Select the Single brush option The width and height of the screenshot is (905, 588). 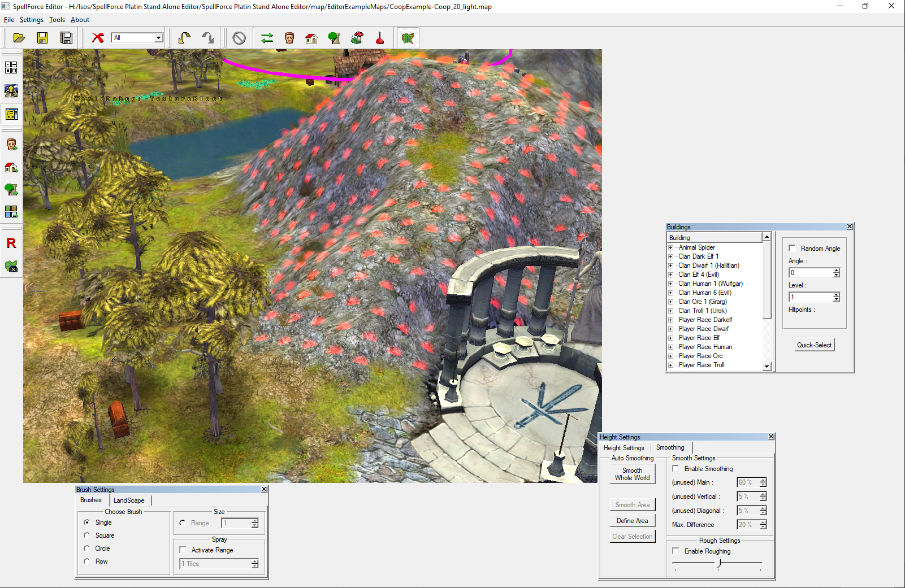86,522
